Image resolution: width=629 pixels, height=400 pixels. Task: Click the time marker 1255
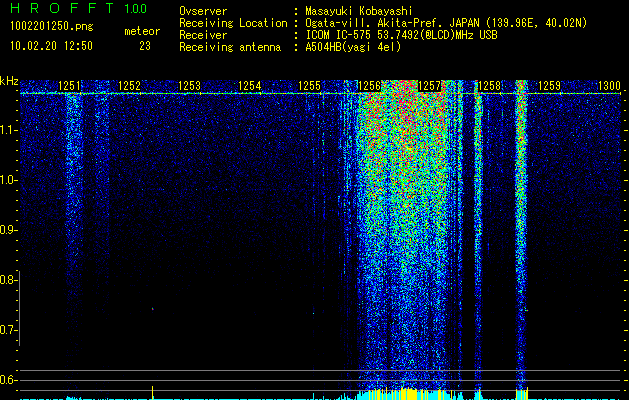point(310,86)
